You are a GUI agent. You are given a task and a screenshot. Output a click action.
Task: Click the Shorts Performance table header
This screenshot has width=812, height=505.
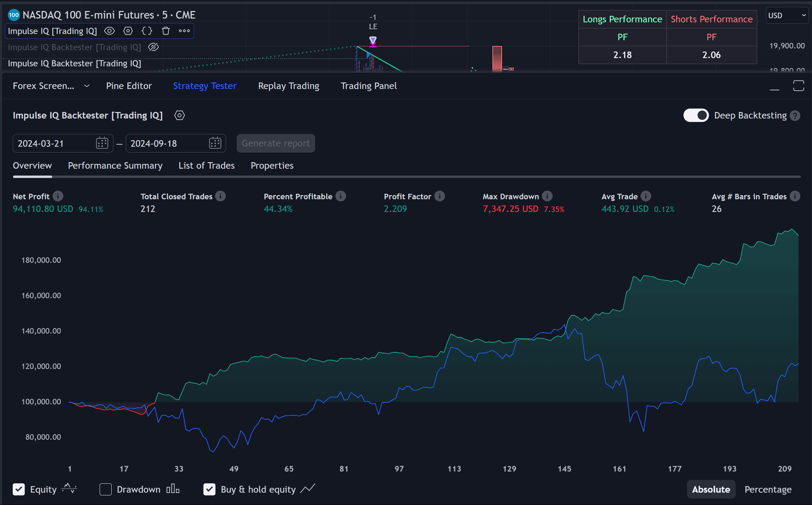pyautogui.click(x=711, y=19)
